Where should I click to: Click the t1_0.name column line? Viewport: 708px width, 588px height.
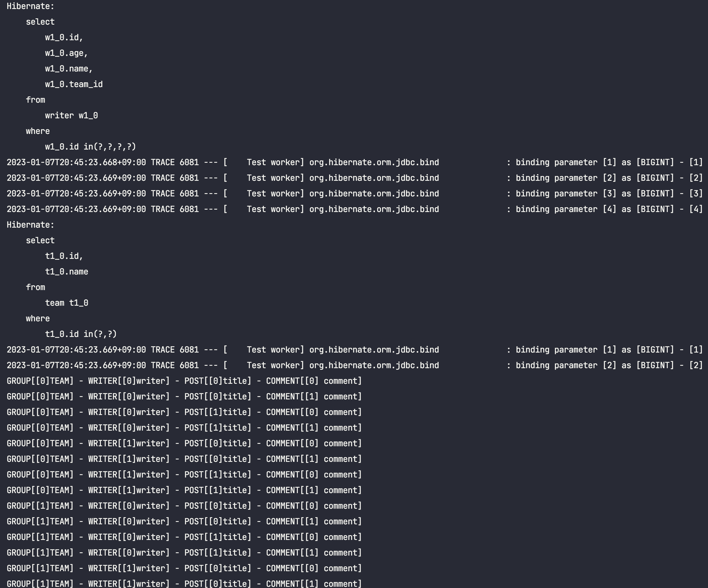[67, 272]
